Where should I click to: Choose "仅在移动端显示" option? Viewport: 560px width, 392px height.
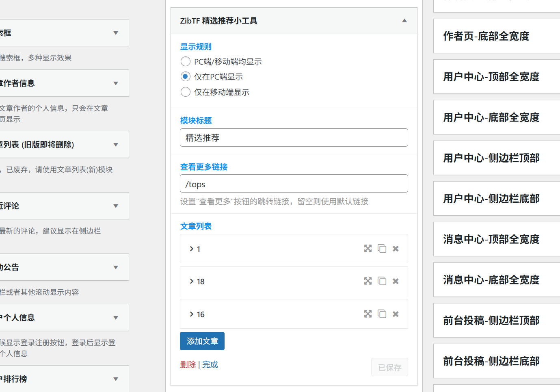pyautogui.click(x=186, y=92)
